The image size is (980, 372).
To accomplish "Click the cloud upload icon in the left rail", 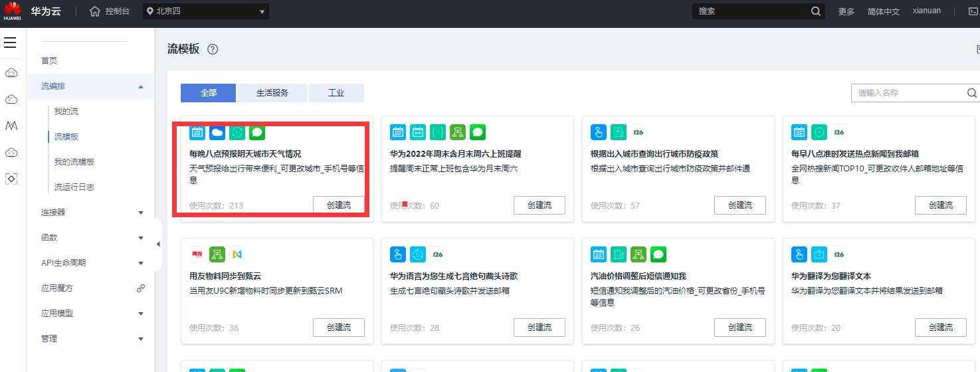I will click(11, 152).
